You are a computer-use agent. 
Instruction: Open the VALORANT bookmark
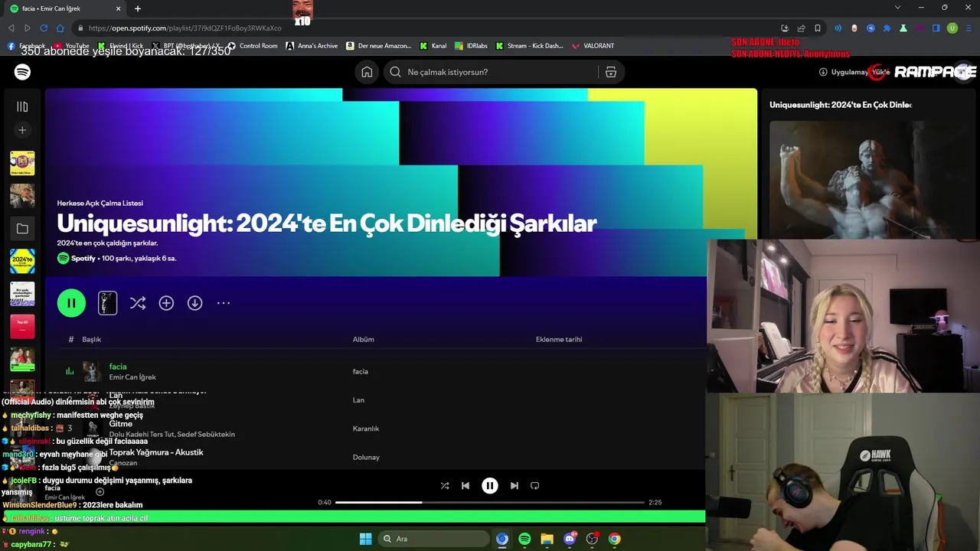coord(592,46)
